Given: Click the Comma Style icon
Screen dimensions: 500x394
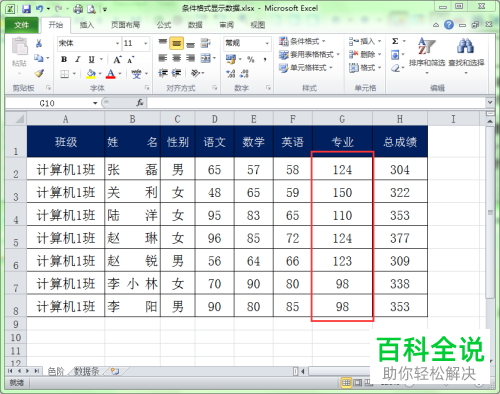Looking at the screenshot, I should [x=265, y=59].
